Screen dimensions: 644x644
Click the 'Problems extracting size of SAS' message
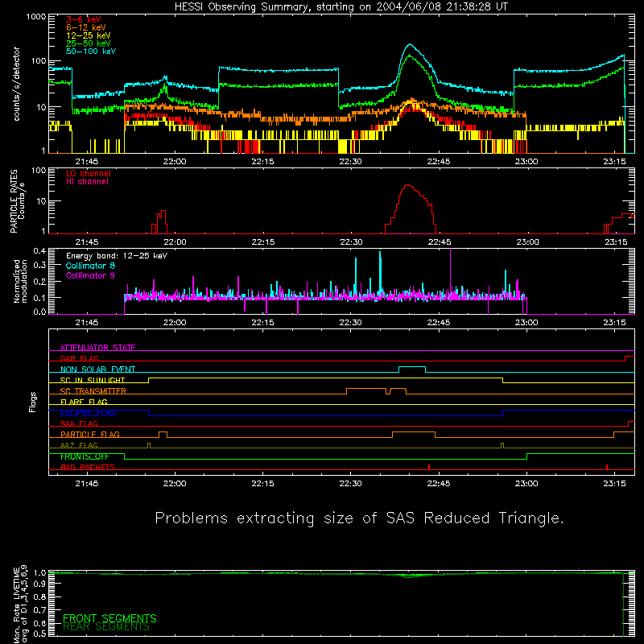point(359,518)
